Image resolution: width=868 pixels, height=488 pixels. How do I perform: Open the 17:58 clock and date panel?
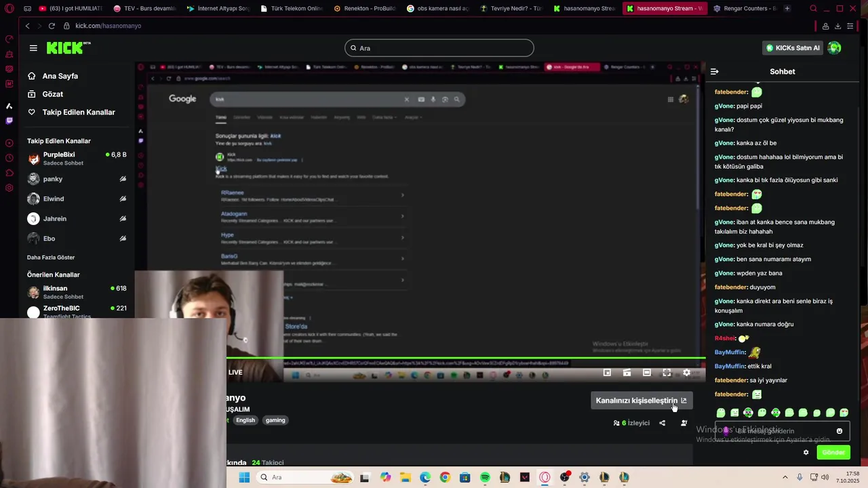pyautogui.click(x=848, y=477)
